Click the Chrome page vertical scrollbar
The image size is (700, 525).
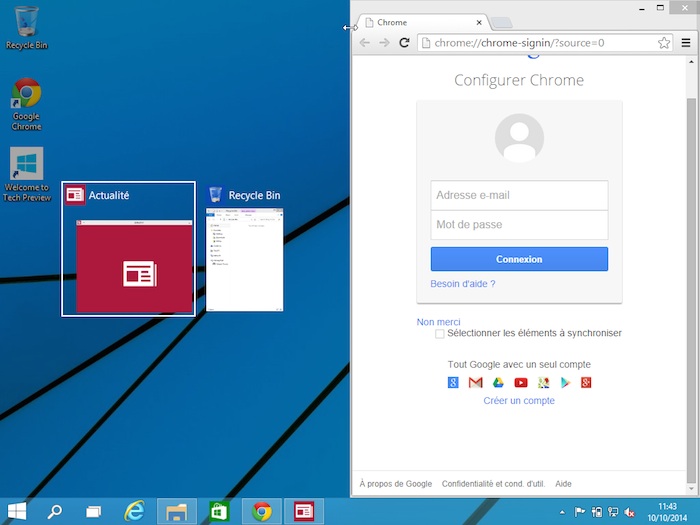tap(691, 290)
